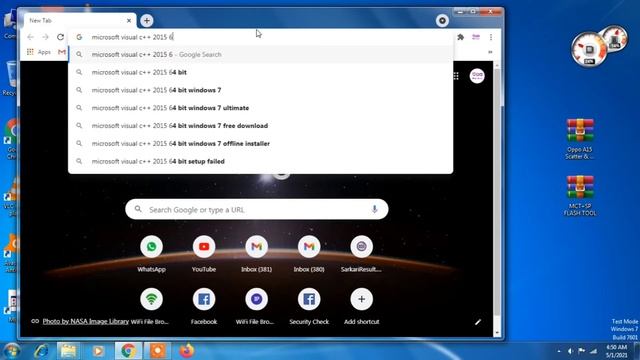Click the Action Center flag in tray
640x360 pixels.
[582, 351]
